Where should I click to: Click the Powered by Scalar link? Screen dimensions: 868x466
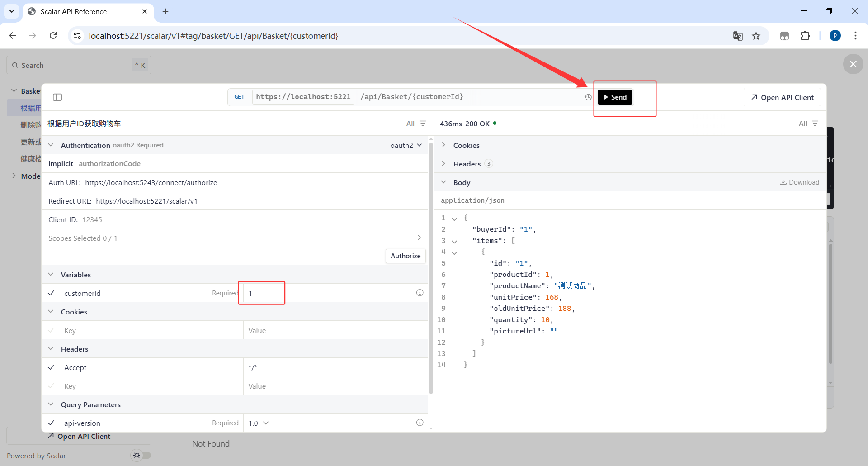(36, 456)
